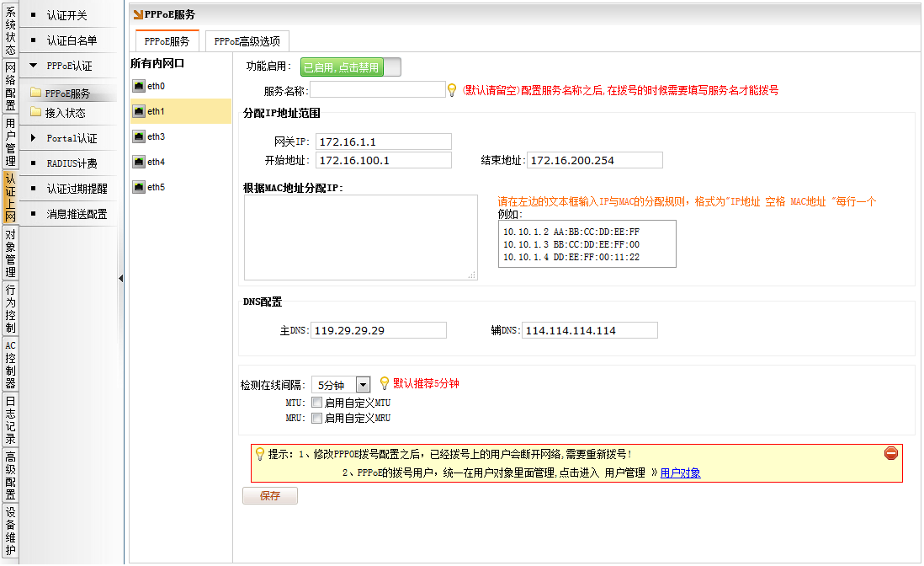This screenshot has height=566, width=924.
Task: Enable the custom MTU checkbox
Action: click(x=317, y=403)
